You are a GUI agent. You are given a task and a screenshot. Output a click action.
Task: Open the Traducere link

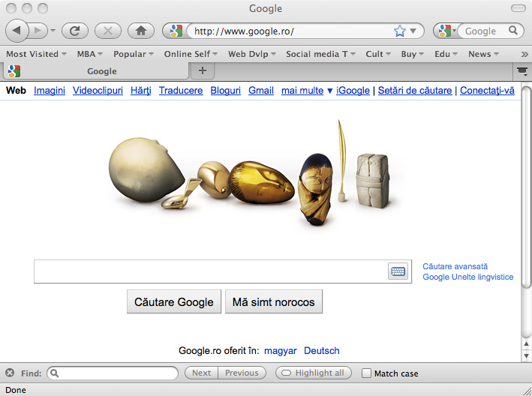coord(181,91)
